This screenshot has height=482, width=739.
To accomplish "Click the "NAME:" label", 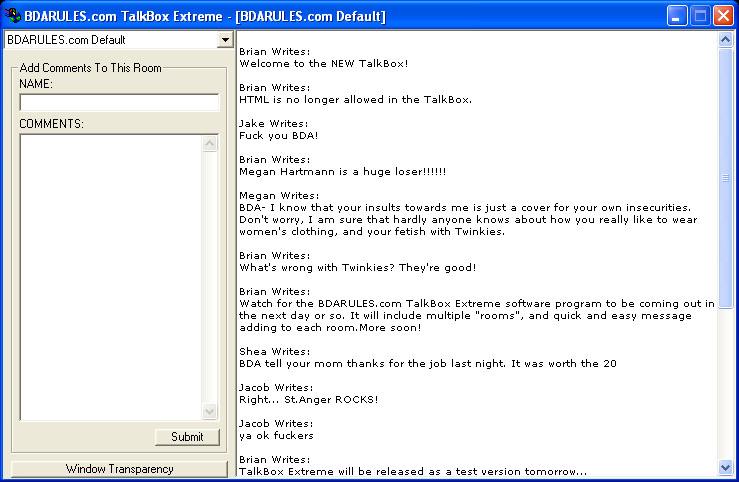I will tap(36, 84).
